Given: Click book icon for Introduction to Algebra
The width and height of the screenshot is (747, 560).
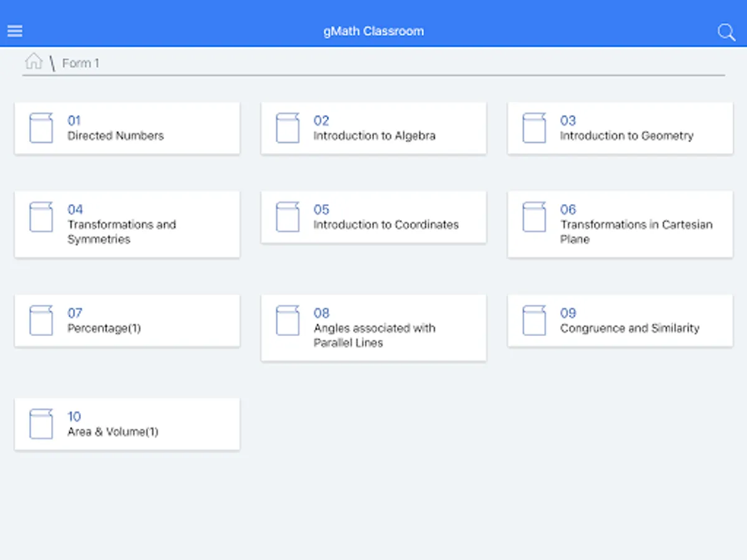Looking at the screenshot, I should tap(288, 128).
